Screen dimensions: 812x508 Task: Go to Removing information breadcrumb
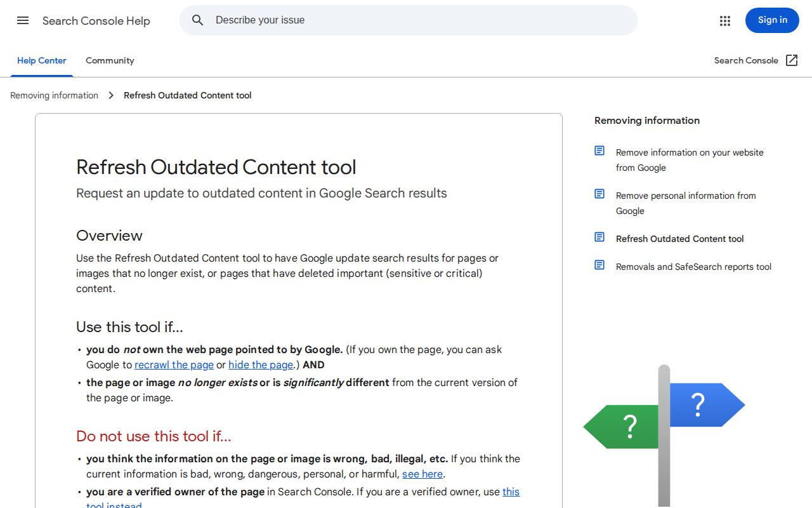[x=54, y=95]
